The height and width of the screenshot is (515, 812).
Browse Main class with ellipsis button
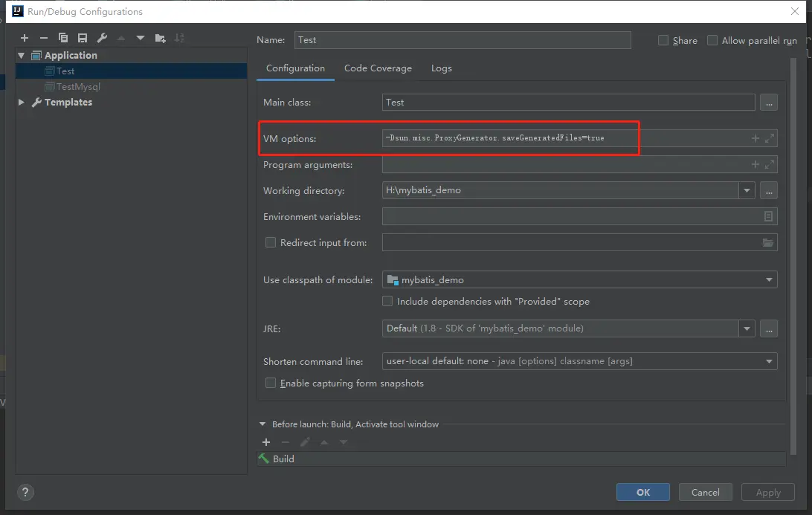tap(769, 103)
